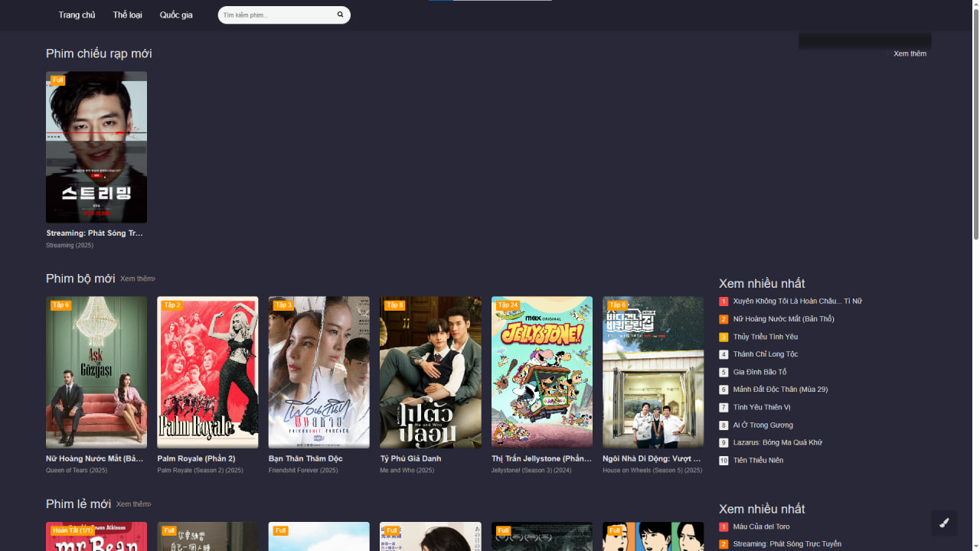The width and height of the screenshot is (980, 551).
Task: Open Thủy Triều Tình Yêu from most viewed
Action: (x=765, y=337)
